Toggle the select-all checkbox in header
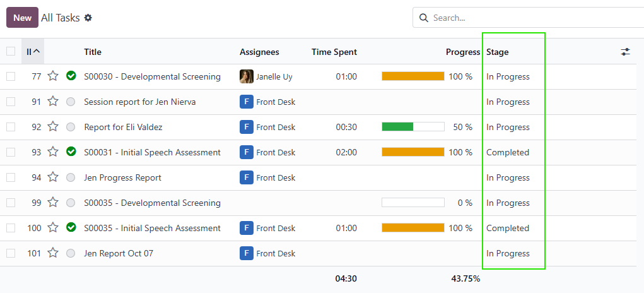Image resolution: width=644 pixels, height=293 pixels. coord(11,52)
